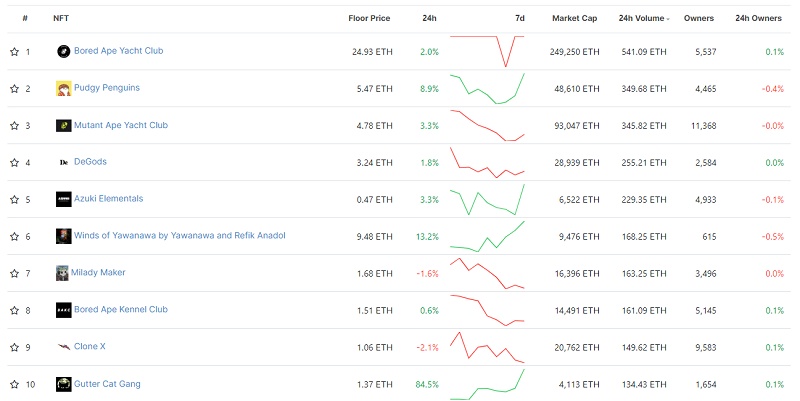The width and height of the screenshot is (800, 401).
Task: Click the Owners column header
Action: click(x=699, y=18)
